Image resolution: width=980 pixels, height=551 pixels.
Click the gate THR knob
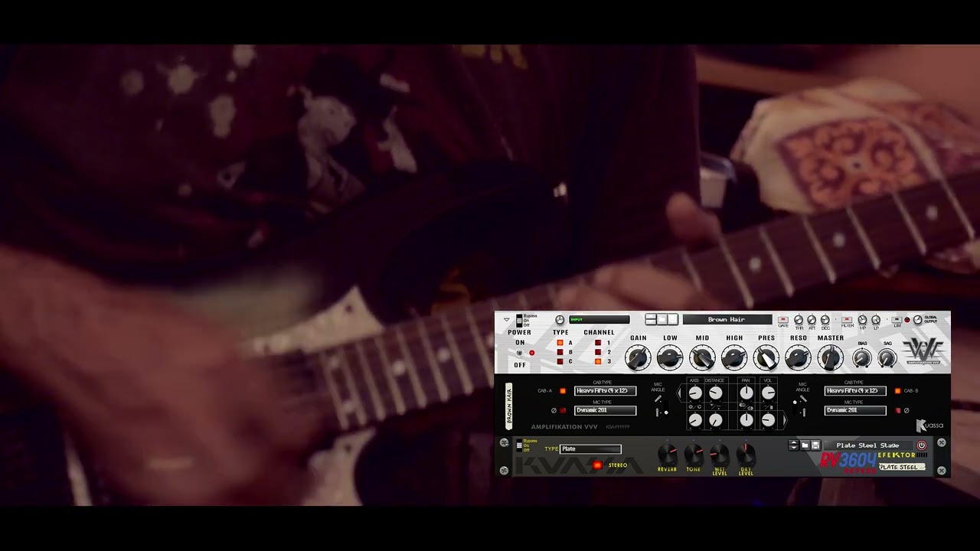pyautogui.click(x=799, y=320)
